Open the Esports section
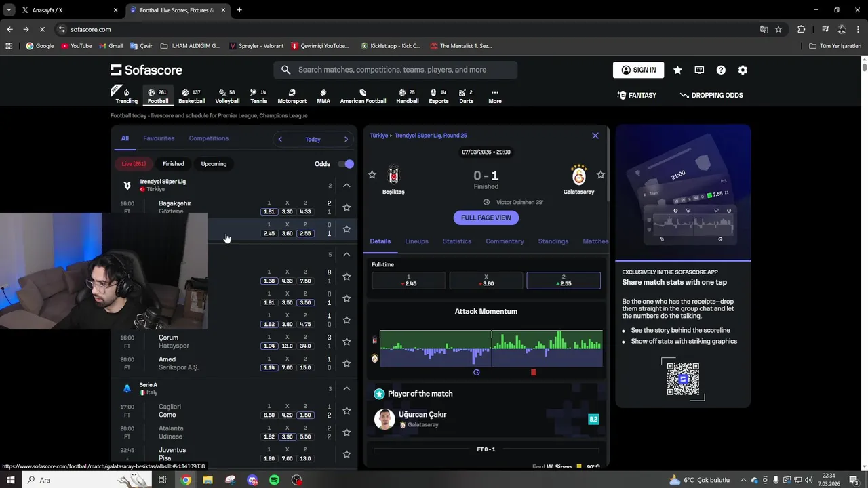 point(439,96)
